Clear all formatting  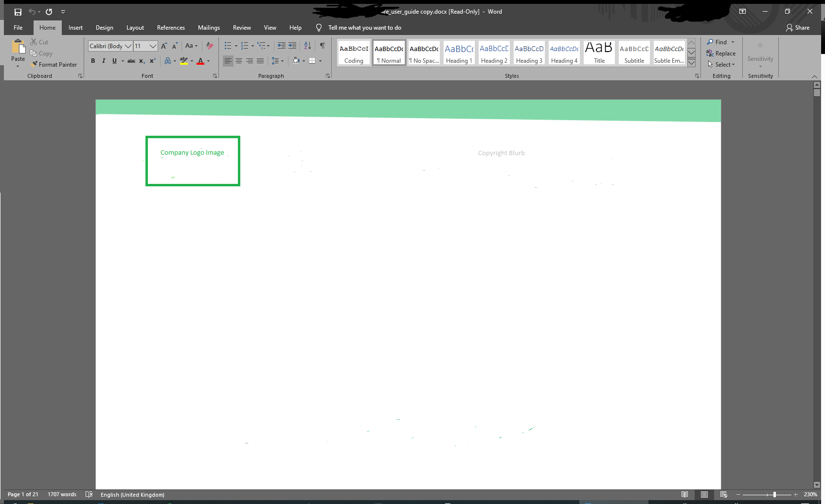(210, 46)
